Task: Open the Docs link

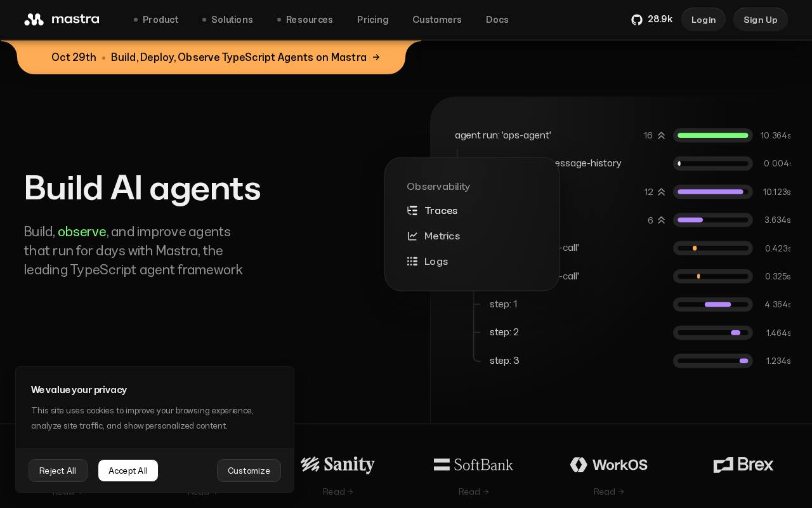Action: click(x=497, y=20)
